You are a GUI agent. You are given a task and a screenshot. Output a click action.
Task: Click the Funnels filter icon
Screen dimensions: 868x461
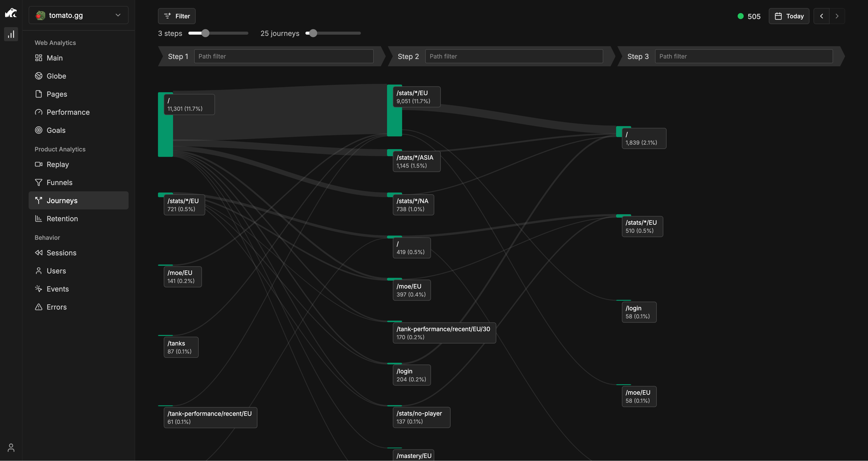pyautogui.click(x=38, y=182)
